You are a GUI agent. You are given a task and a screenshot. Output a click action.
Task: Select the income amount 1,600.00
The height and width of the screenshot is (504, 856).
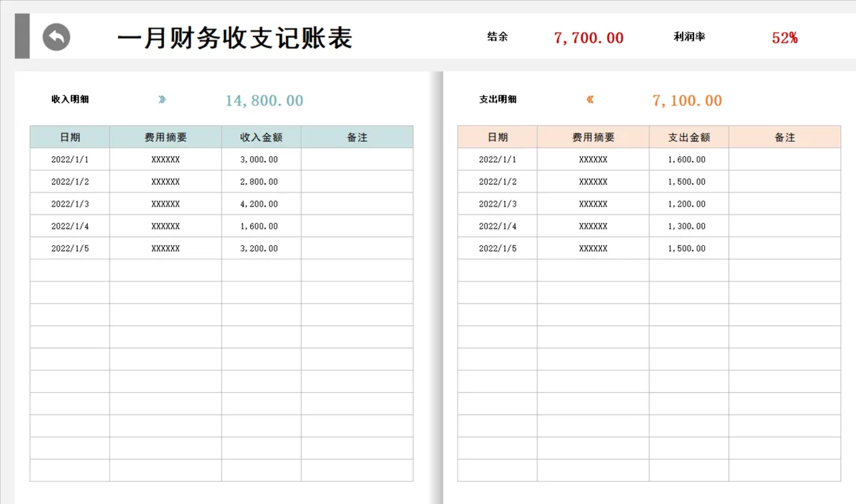(260, 226)
